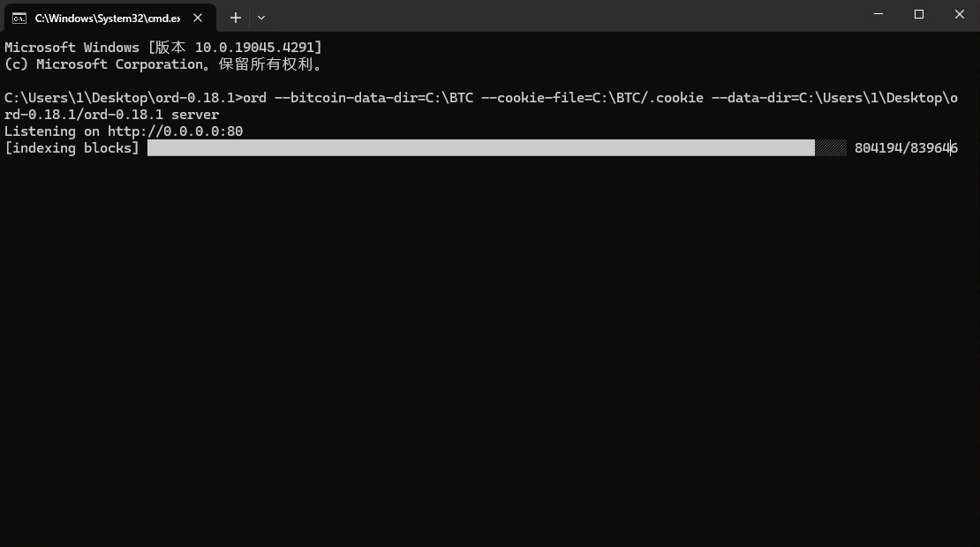Minimize the terminal window
980x547 pixels.
click(x=878, y=15)
